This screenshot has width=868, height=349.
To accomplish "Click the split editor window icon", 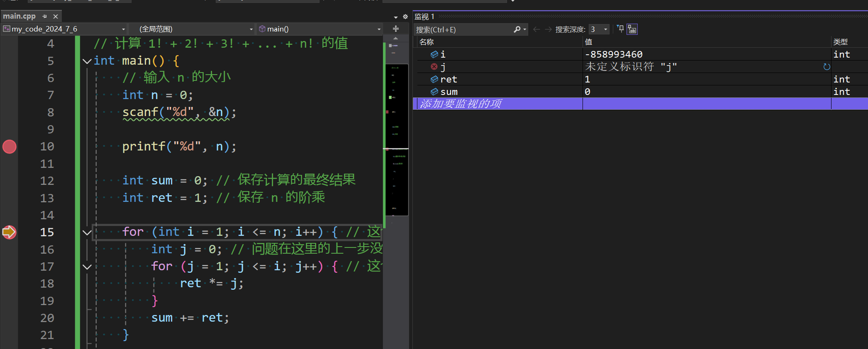I will [x=396, y=29].
